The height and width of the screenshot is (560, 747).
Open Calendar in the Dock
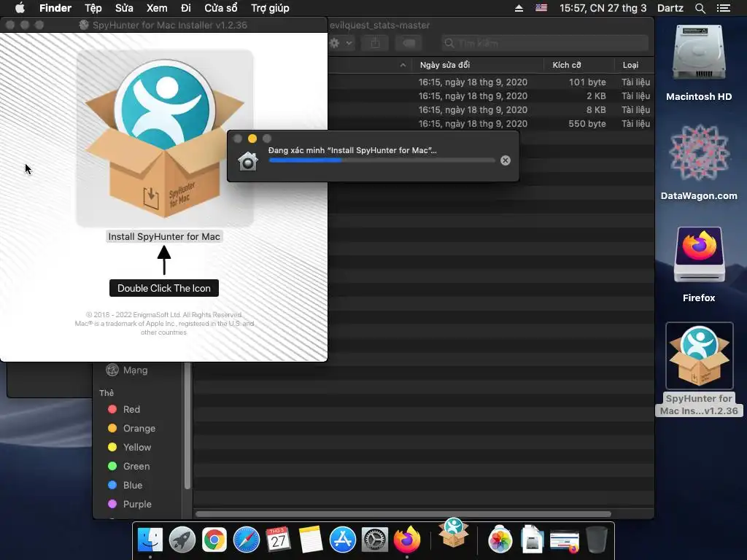(278, 540)
